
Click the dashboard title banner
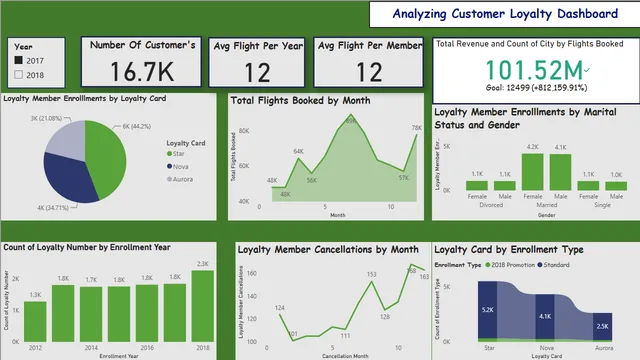(505, 14)
